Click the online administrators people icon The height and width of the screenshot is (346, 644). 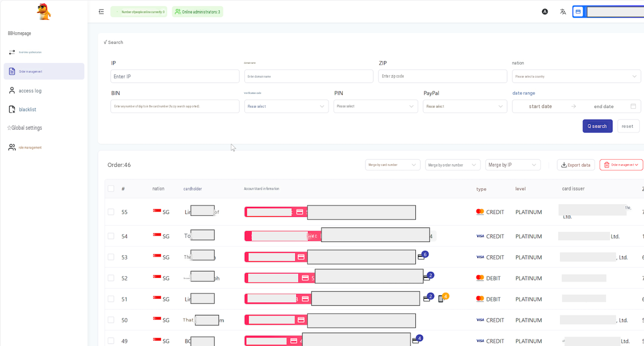tap(178, 11)
